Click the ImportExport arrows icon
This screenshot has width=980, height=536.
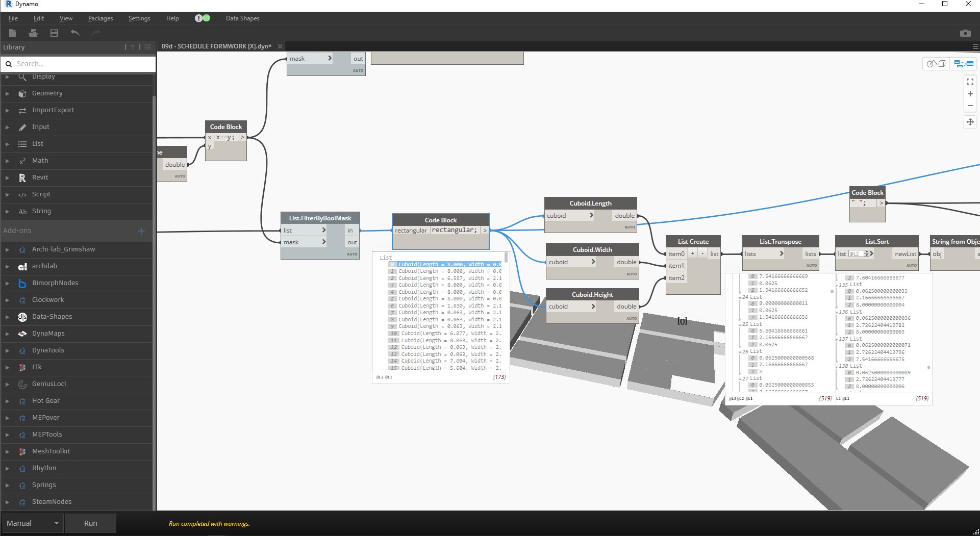pyautogui.click(x=22, y=110)
